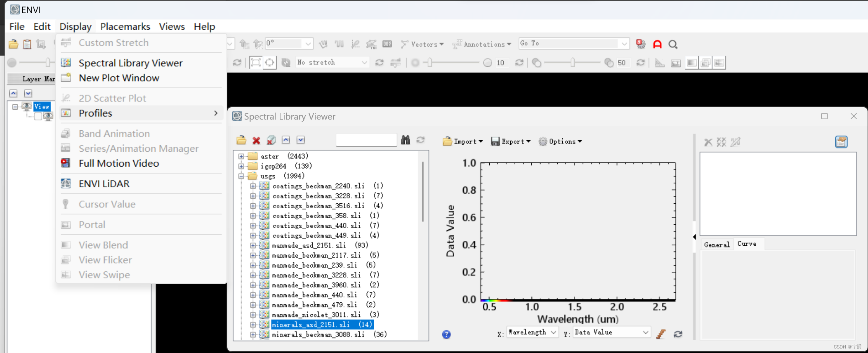Click the brush icon below the plot
Viewport: 868px width, 353px height.
coord(661,334)
